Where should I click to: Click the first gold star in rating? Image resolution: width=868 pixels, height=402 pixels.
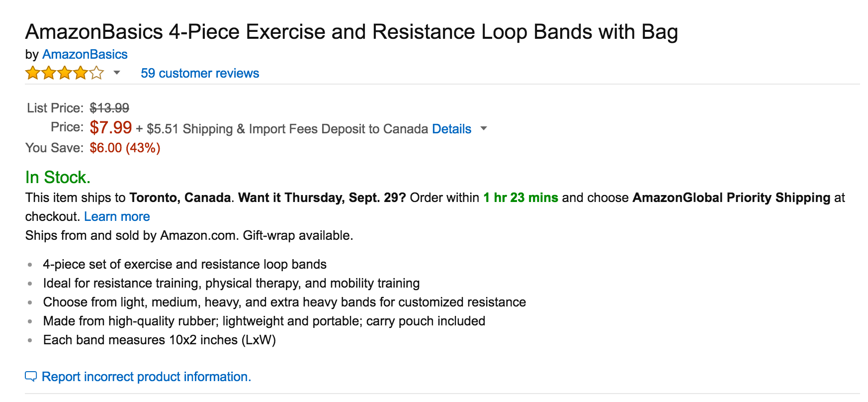(x=32, y=73)
